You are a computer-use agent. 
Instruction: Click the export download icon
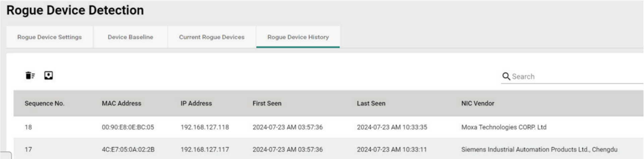click(x=49, y=75)
